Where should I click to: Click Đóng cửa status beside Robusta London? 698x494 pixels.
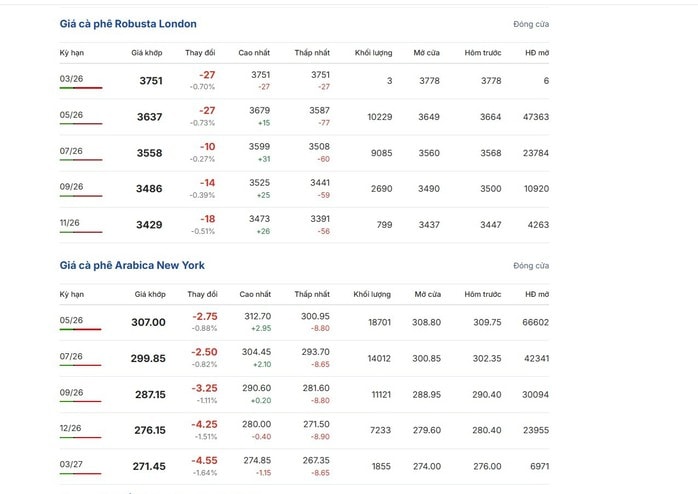tap(531, 24)
